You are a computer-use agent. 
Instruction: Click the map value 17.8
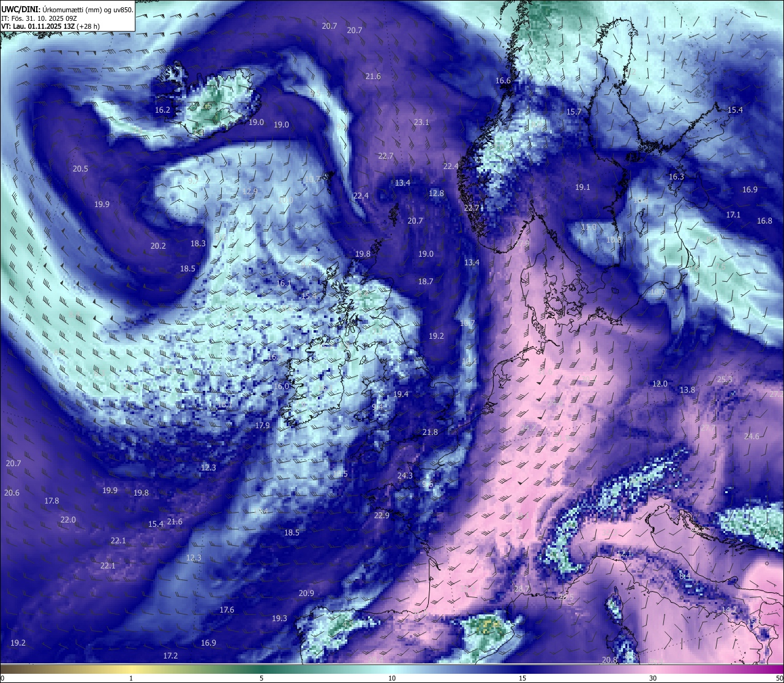click(51, 501)
